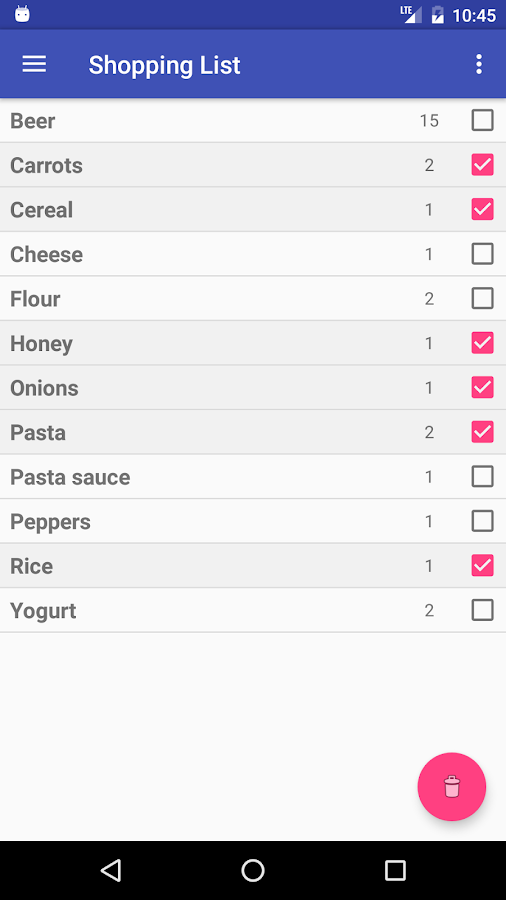The width and height of the screenshot is (506, 900).
Task: Tap the battery icon in status bar
Action: point(438,14)
